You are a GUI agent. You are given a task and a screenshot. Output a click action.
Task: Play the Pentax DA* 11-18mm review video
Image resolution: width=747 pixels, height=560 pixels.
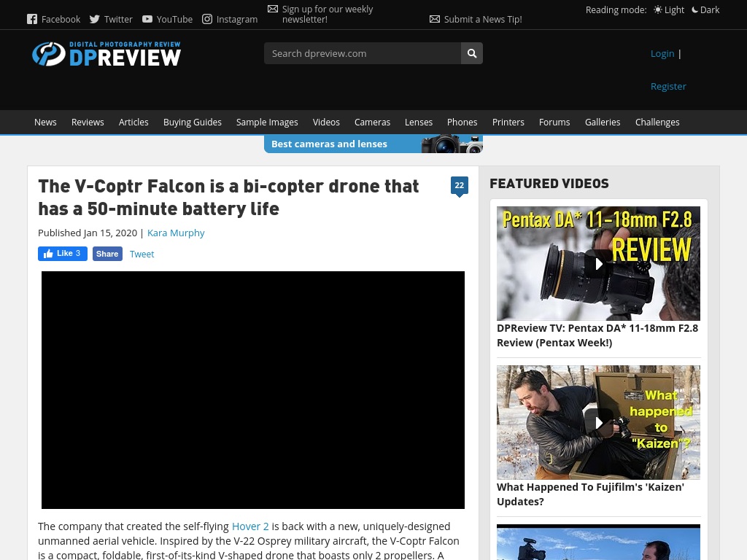pyautogui.click(x=598, y=263)
